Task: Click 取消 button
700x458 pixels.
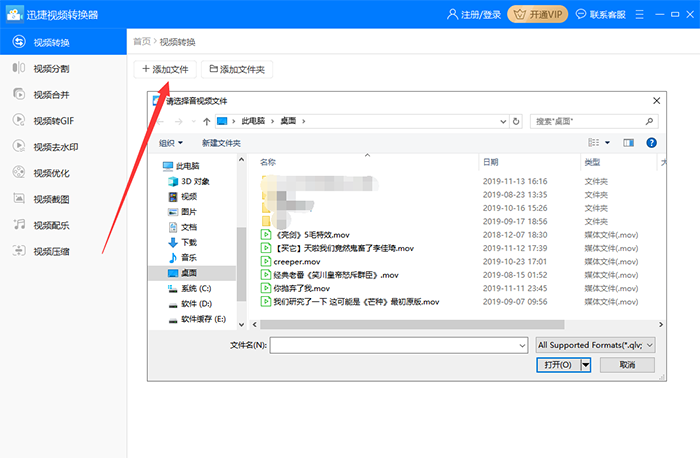Action: [x=627, y=365]
